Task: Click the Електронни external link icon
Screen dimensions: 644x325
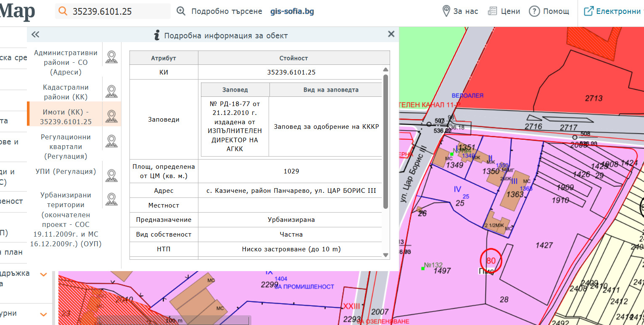Action: coord(589,11)
